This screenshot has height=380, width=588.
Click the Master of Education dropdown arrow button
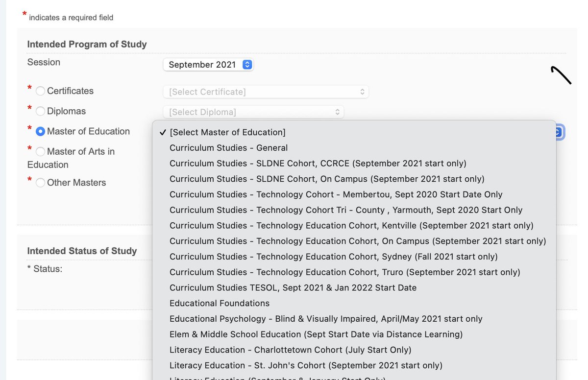click(x=559, y=132)
